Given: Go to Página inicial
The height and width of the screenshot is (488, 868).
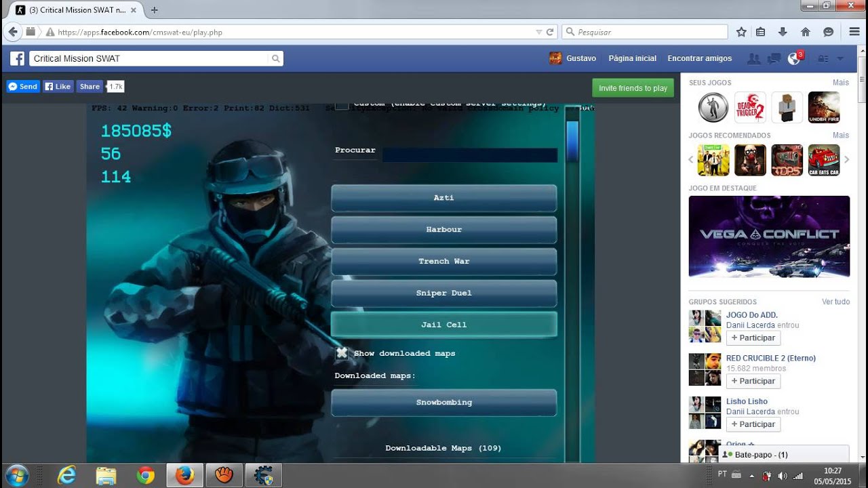Looking at the screenshot, I should coord(632,59).
